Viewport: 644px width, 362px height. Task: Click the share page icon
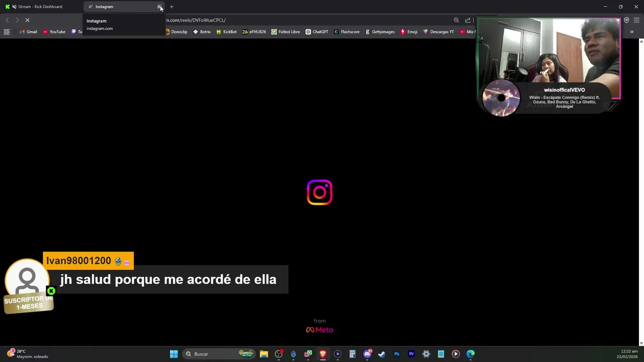pos(468,20)
